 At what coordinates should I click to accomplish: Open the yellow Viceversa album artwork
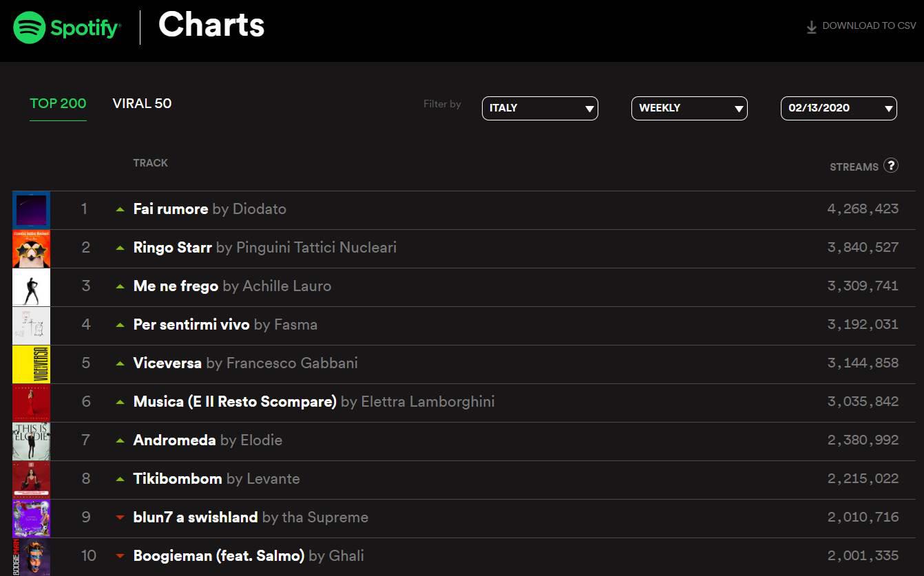click(32, 364)
